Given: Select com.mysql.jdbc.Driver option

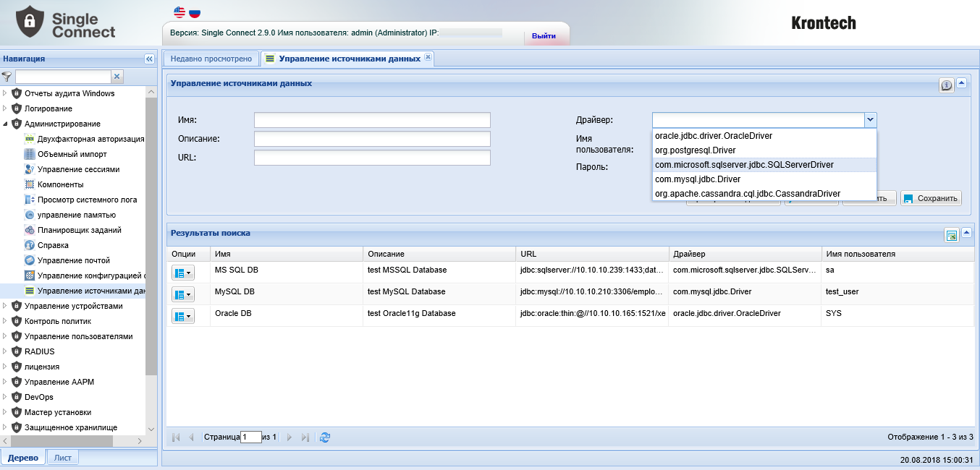Looking at the screenshot, I should pyautogui.click(x=764, y=179).
